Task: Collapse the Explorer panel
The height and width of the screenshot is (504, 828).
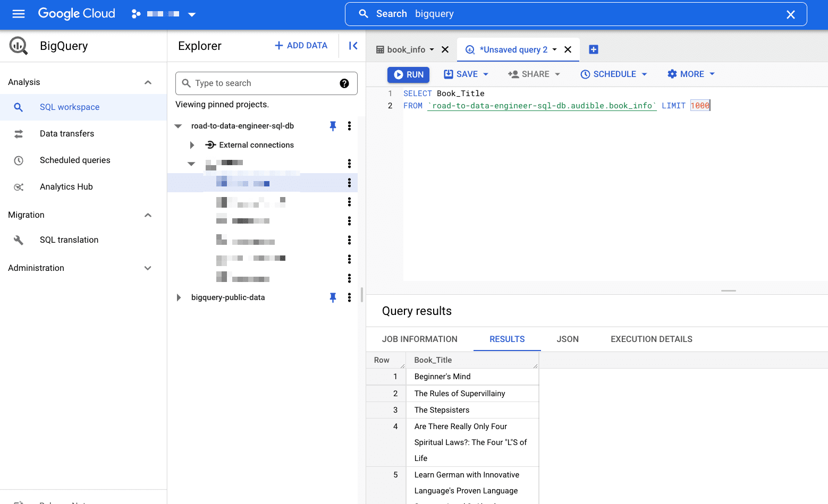Action: [x=352, y=46]
